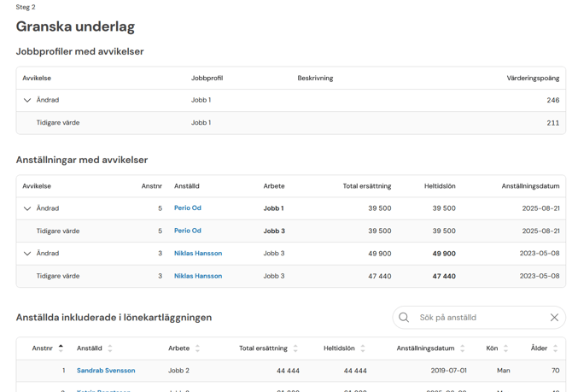Image resolution: width=572 pixels, height=392 pixels.
Task: Open Perio Od in Tidigare värde row
Action: [188, 231]
